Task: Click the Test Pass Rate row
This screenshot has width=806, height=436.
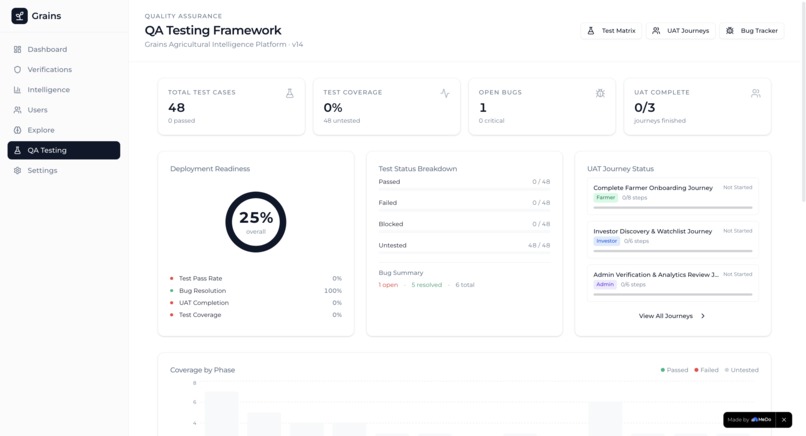Action: tap(255, 278)
